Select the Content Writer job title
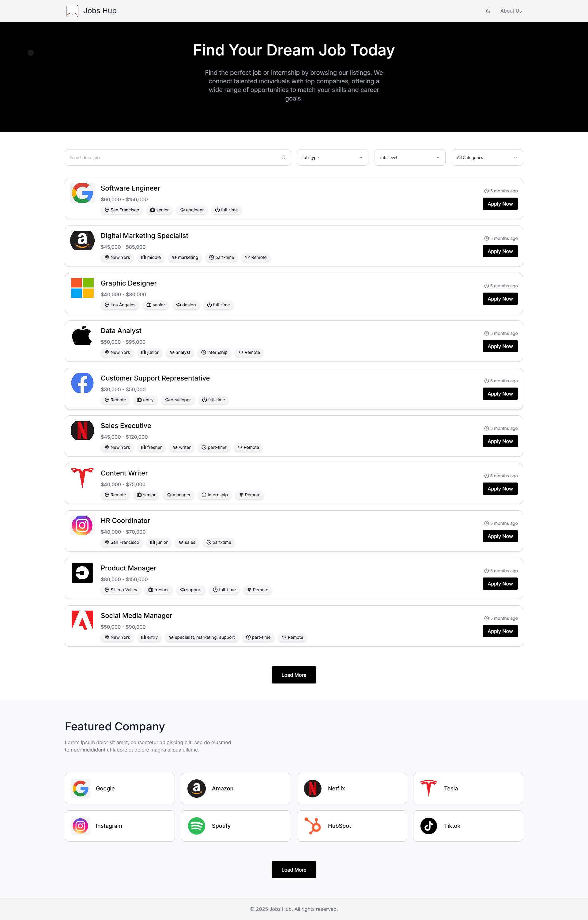Viewport: 588px width, 920px height. click(124, 473)
